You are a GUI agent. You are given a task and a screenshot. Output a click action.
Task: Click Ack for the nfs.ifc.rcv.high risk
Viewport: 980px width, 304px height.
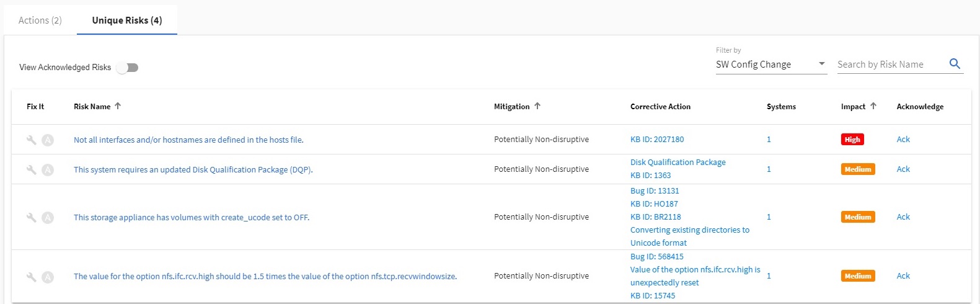click(x=903, y=276)
